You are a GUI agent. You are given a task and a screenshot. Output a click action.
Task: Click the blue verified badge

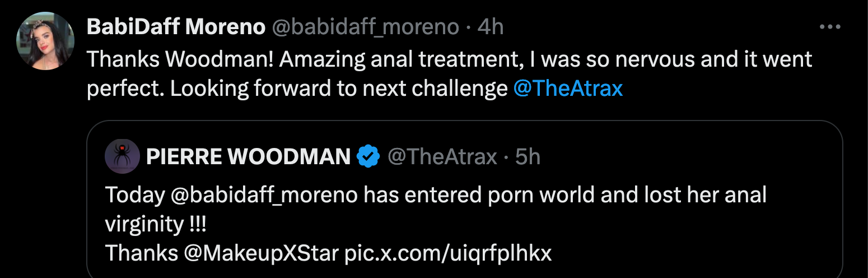tap(368, 157)
